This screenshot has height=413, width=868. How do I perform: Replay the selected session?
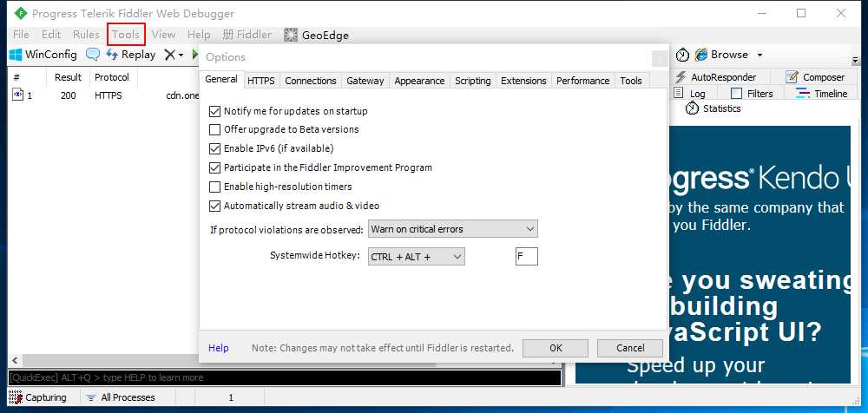tap(131, 55)
